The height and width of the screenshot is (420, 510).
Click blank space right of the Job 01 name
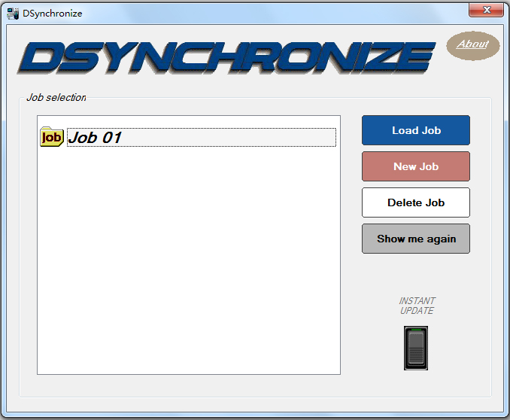pyautogui.click(x=226, y=138)
